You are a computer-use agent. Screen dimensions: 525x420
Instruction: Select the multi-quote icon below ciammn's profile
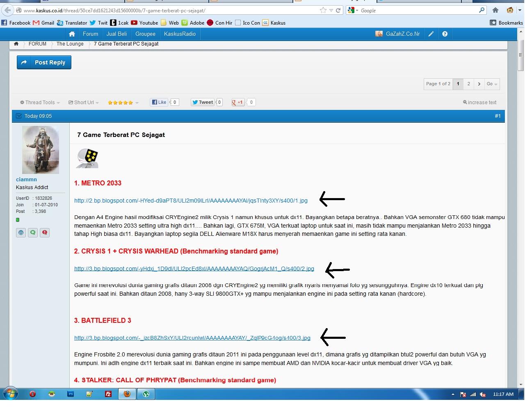point(33,233)
